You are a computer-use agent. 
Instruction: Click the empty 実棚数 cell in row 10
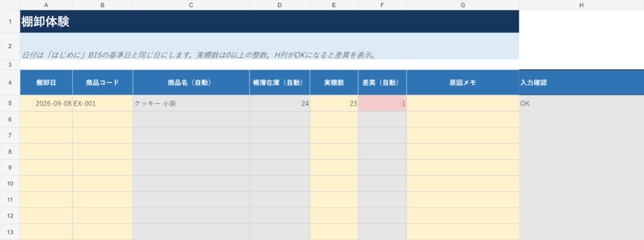pyautogui.click(x=334, y=183)
